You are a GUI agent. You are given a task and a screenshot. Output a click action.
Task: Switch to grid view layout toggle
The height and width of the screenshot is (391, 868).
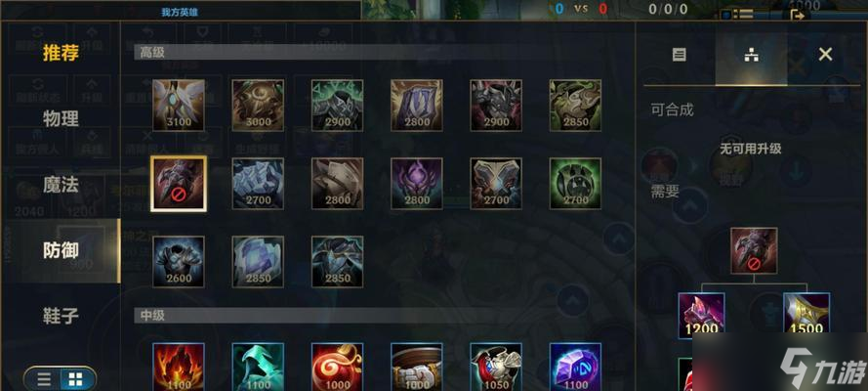(x=76, y=379)
